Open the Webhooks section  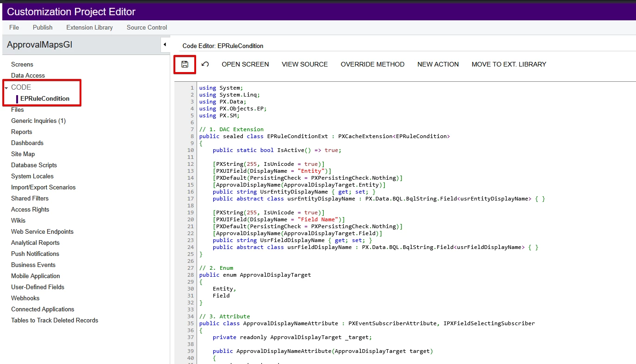[x=25, y=298]
